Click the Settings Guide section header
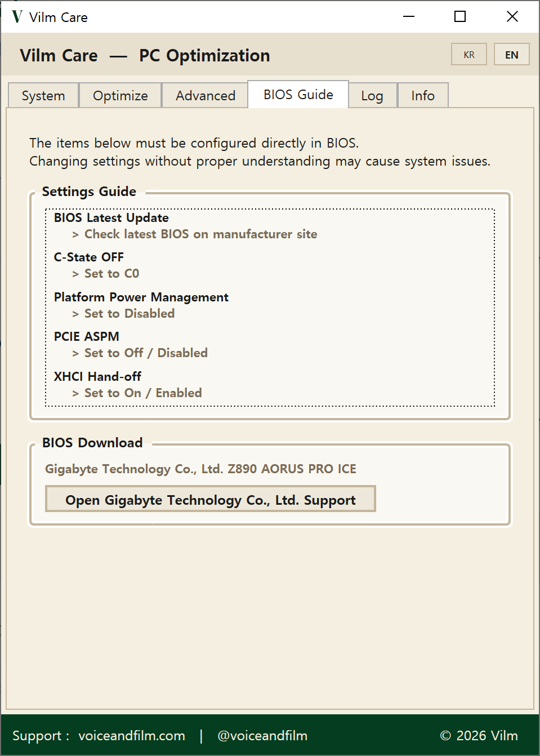The width and height of the screenshot is (540, 756). pos(88,192)
